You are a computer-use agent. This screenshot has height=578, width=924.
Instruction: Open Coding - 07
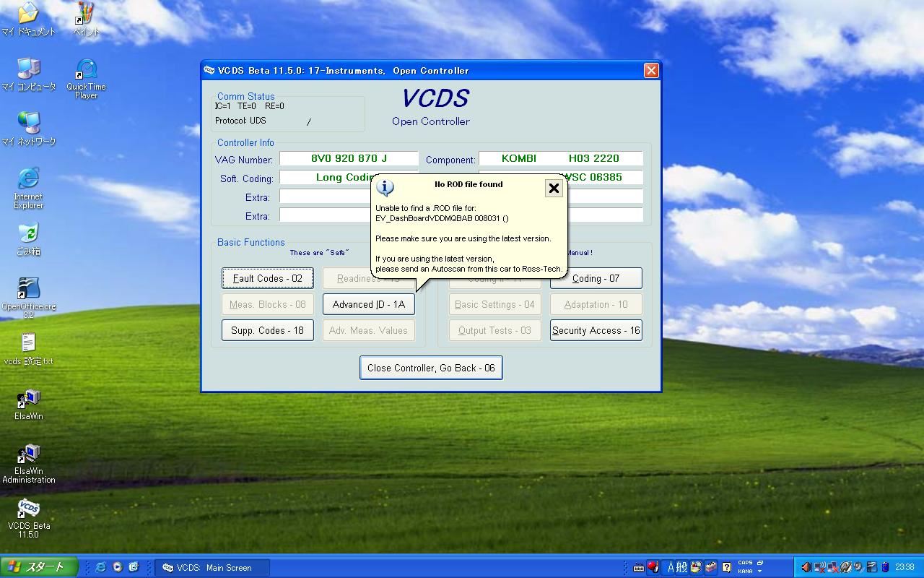pyautogui.click(x=596, y=278)
